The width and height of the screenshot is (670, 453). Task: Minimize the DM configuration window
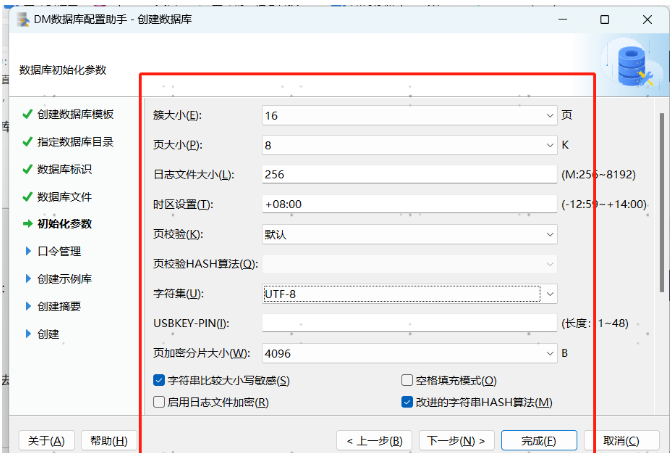[x=563, y=19]
